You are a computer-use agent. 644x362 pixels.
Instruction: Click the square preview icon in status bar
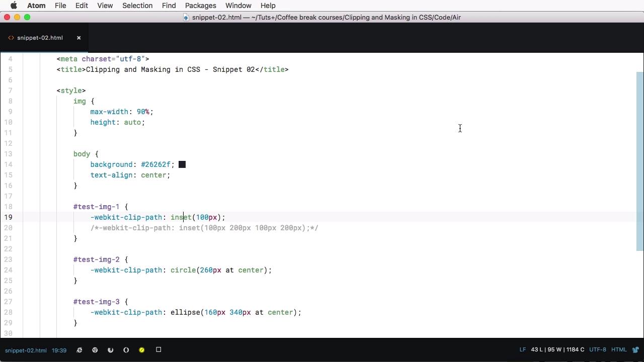coord(158,350)
